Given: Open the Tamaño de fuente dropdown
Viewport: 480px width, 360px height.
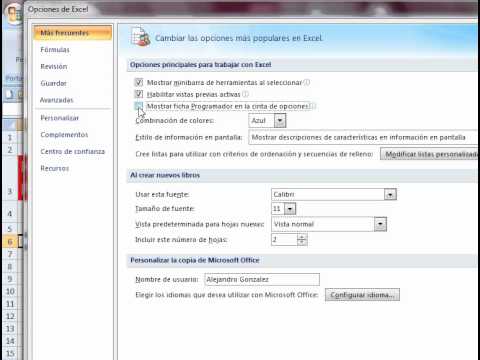Looking at the screenshot, I should click(x=290, y=209).
